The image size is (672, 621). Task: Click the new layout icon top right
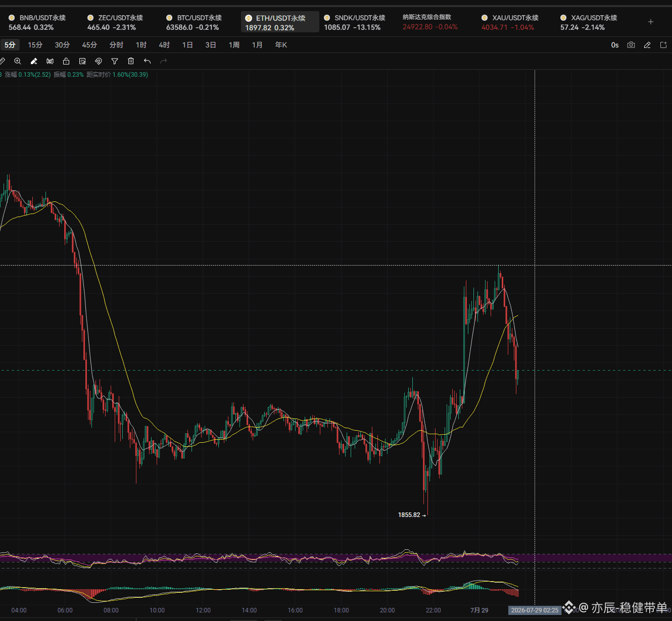click(x=663, y=45)
